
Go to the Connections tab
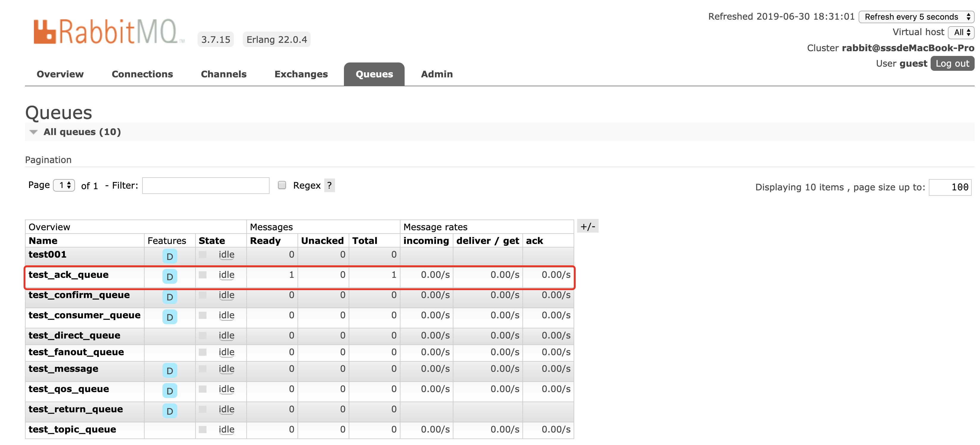tap(142, 74)
